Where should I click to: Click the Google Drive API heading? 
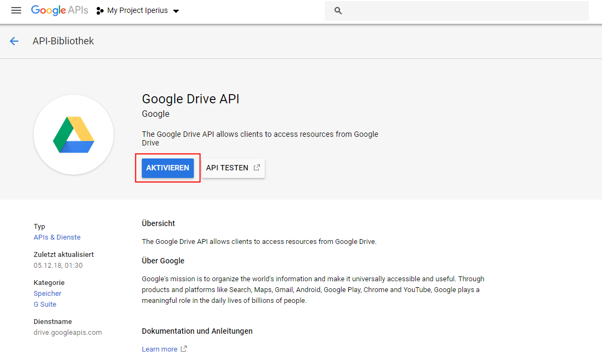click(x=191, y=99)
